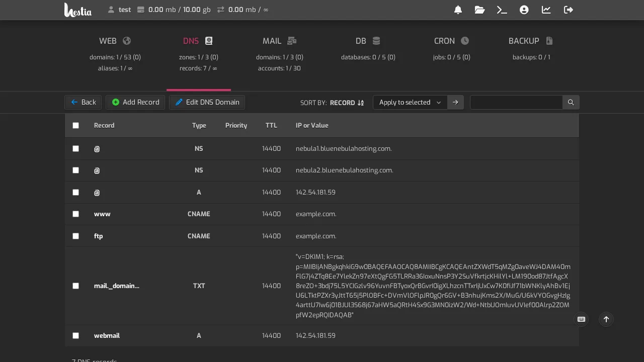Click the nebula2.bluenebulahosting.com. value
The height and width of the screenshot is (362, 644).
point(345,170)
